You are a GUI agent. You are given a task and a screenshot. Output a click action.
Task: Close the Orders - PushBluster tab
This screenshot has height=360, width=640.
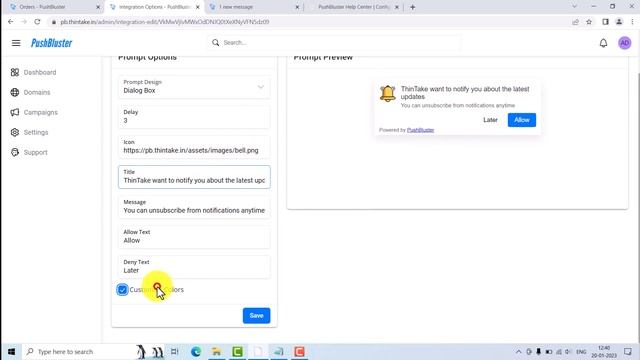[x=98, y=7]
